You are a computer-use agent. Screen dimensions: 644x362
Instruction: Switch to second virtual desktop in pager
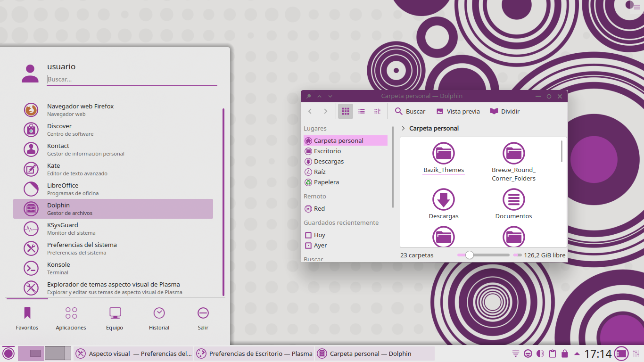58,353
